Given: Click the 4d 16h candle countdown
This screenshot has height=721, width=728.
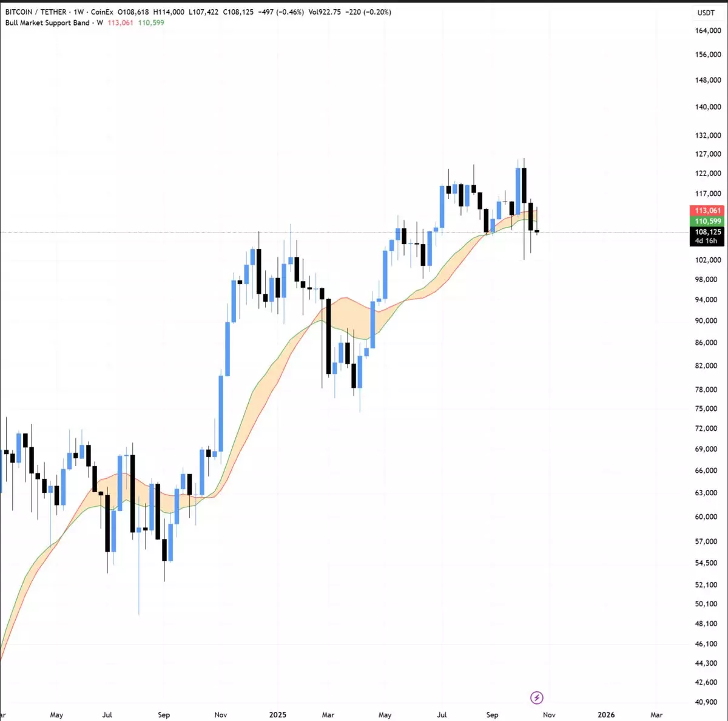Looking at the screenshot, I should [706, 241].
